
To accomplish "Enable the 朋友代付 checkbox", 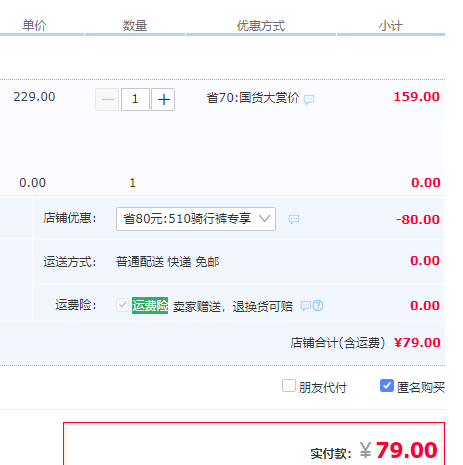I will (x=289, y=386).
